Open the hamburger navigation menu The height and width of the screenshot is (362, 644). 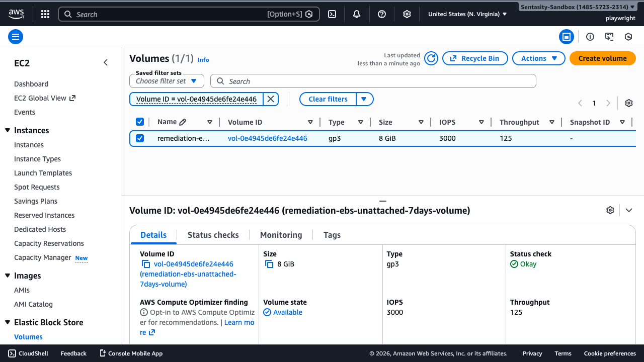[16, 37]
